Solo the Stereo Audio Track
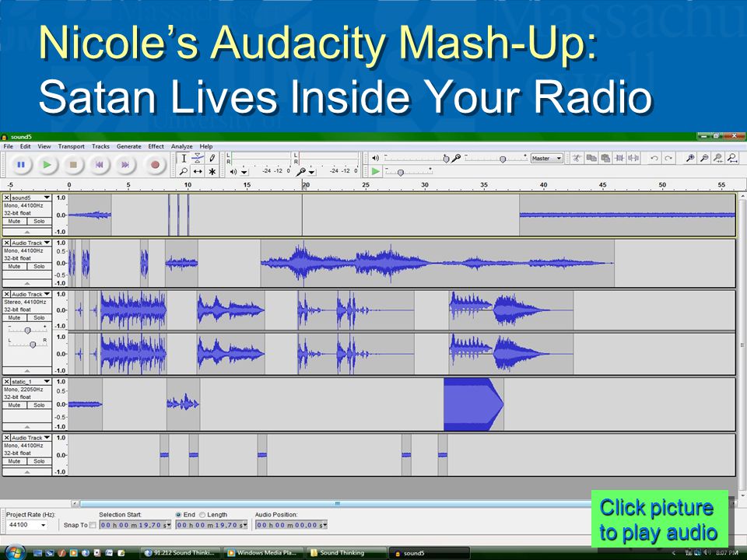Image resolution: width=747 pixels, height=560 pixels. 39,317
